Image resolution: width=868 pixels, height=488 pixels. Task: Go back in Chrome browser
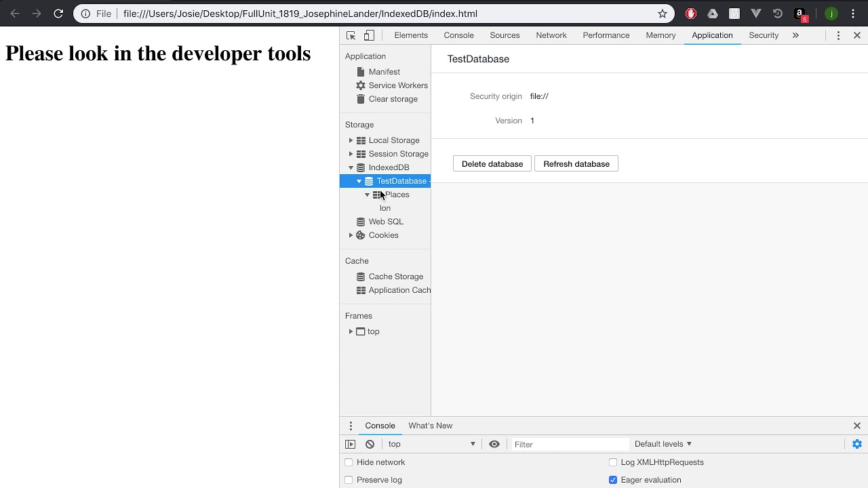[x=15, y=14]
